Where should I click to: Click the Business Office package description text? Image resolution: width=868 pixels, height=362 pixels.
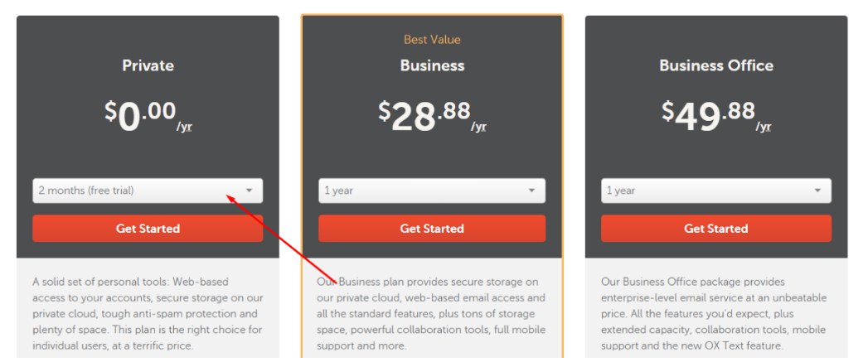pos(713,314)
